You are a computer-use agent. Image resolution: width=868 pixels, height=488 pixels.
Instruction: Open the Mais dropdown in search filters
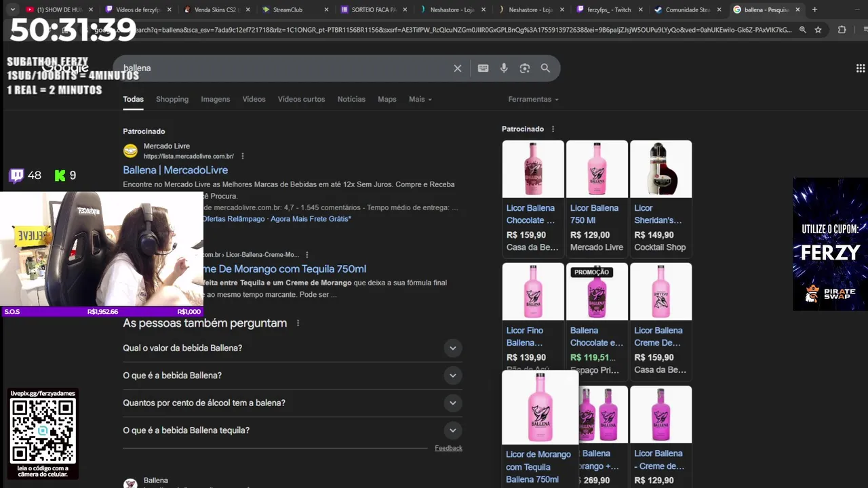[420, 99]
